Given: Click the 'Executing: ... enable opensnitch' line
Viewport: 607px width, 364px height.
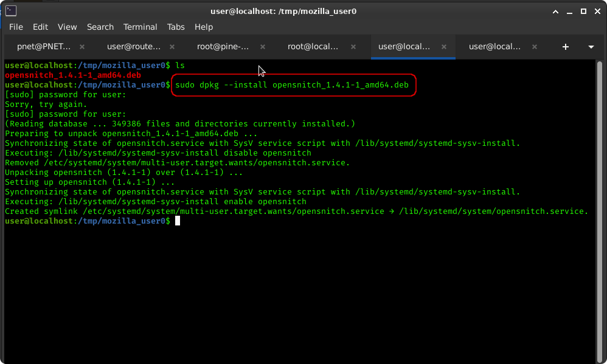Looking at the screenshot, I should click(156, 202).
